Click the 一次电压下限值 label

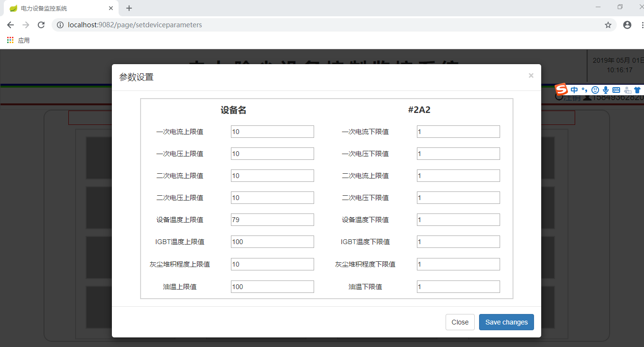365,154
